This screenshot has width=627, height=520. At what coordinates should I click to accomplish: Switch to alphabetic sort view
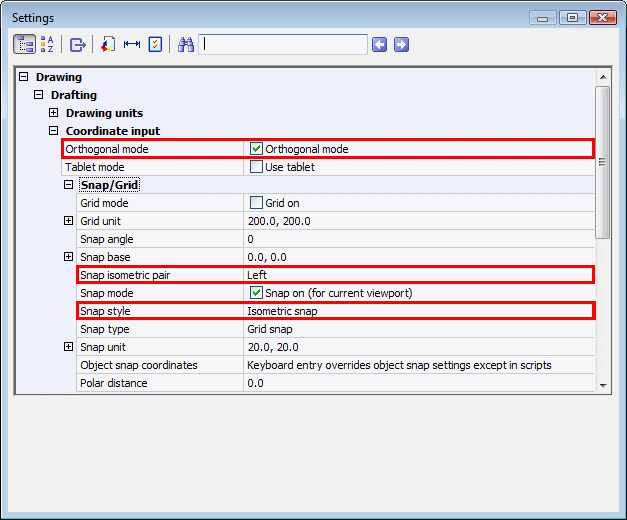47,44
